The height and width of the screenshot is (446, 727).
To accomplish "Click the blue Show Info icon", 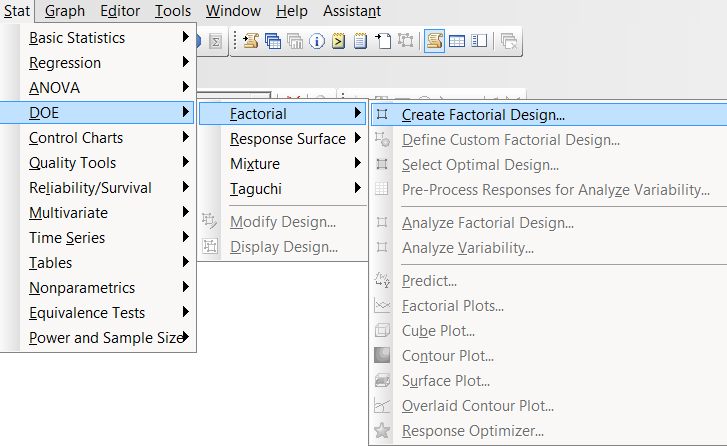I will 317,41.
